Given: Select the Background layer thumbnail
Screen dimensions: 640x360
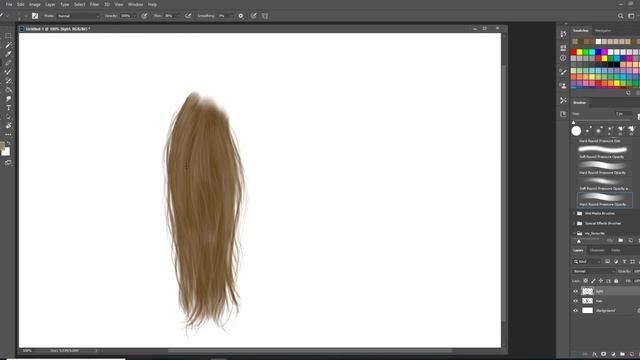Looking at the screenshot, I should (x=587, y=311).
